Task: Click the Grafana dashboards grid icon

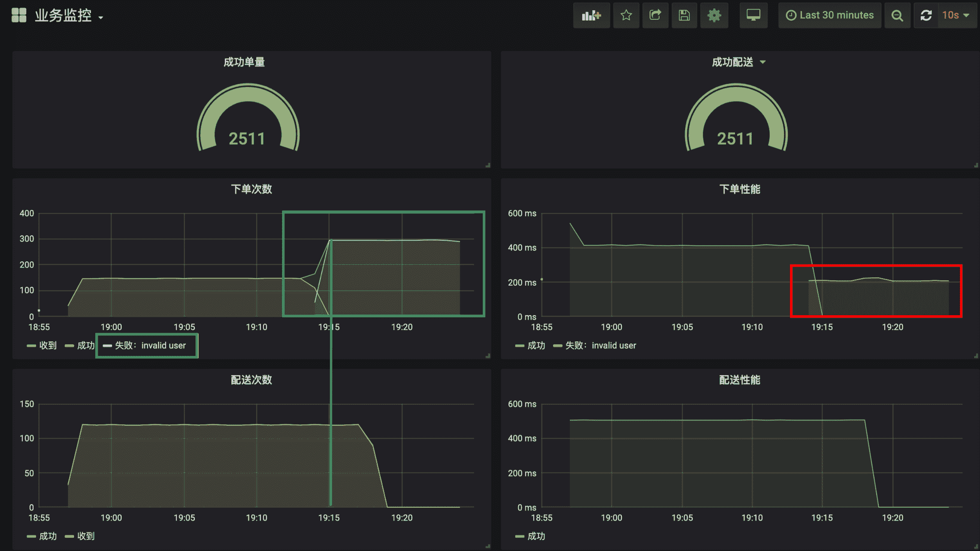Action: tap(19, 15)
